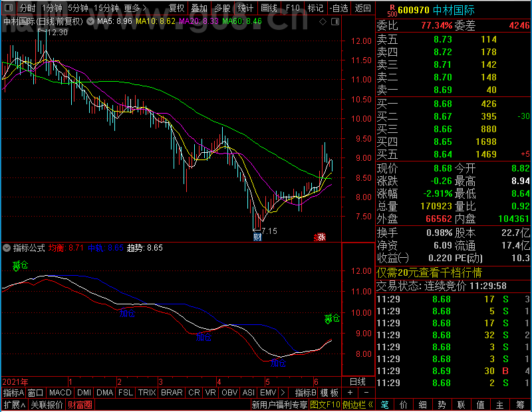This screenshot has height=412, width=532.
Task: Click 返回 to go back
Action: [362, 8]
